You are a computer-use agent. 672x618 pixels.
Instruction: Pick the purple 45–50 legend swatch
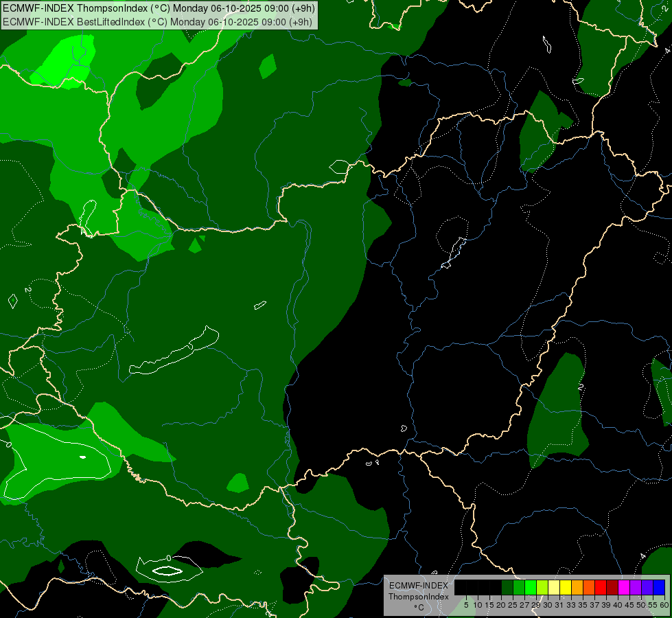click(636, 587)
